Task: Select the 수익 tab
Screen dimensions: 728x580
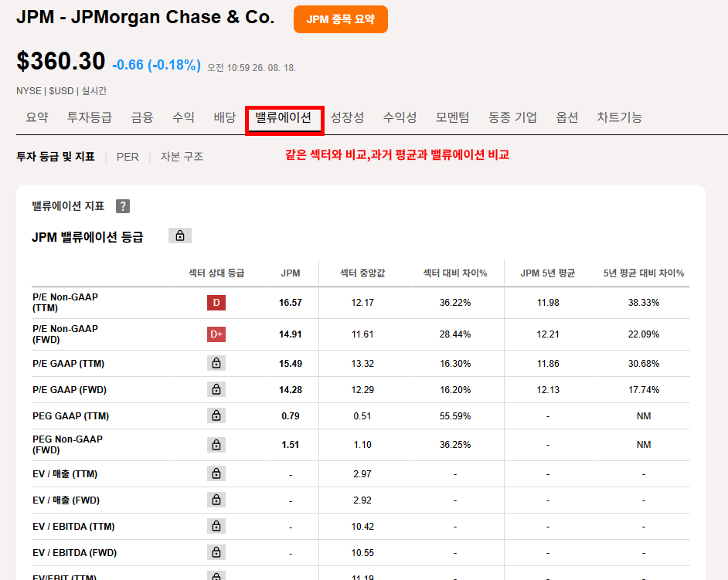Action: [183, 117]
